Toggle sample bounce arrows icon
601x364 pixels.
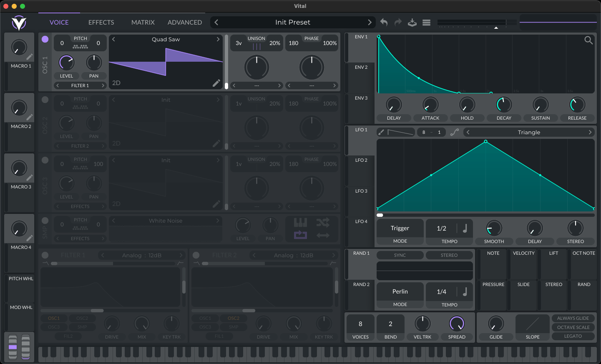(323, 235)
